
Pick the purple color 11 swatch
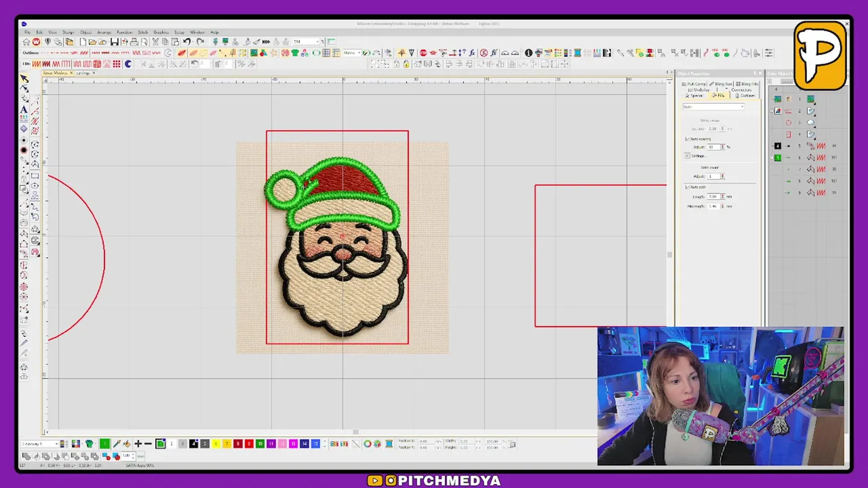271,444
